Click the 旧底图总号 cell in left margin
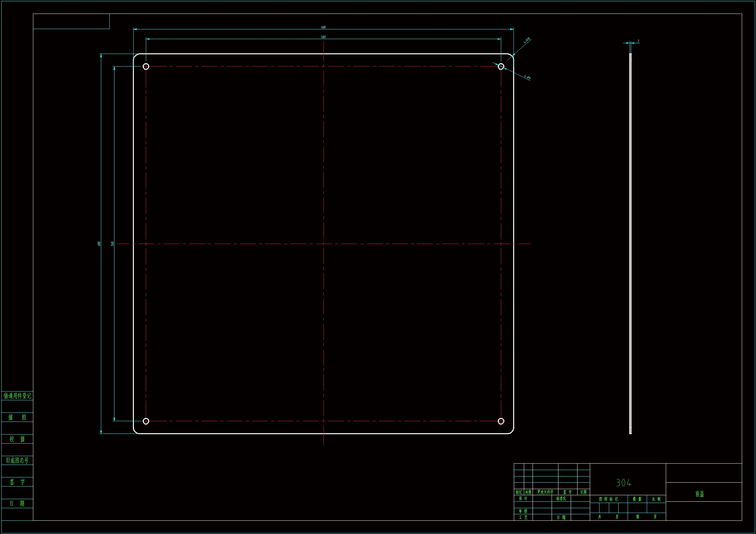This screenshot has height=534, width=756. 17,460
